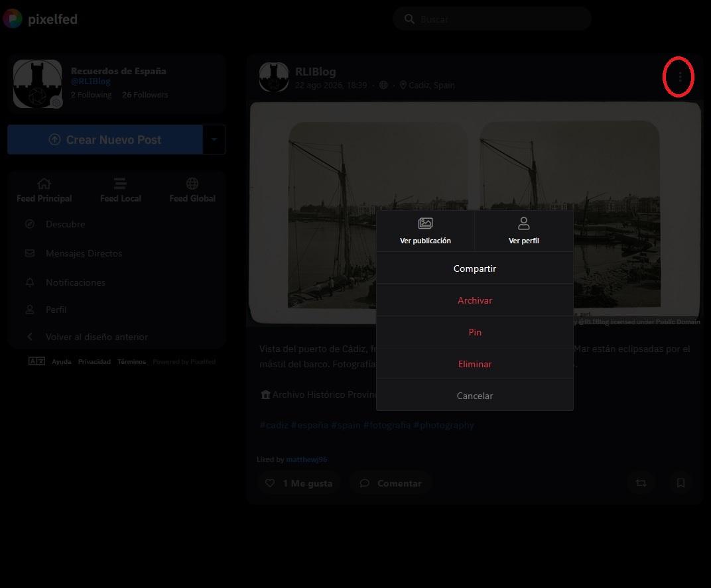Click the heart Me gusta icon
Viewport: 711px width, 588px height.
tap(270, 483)
